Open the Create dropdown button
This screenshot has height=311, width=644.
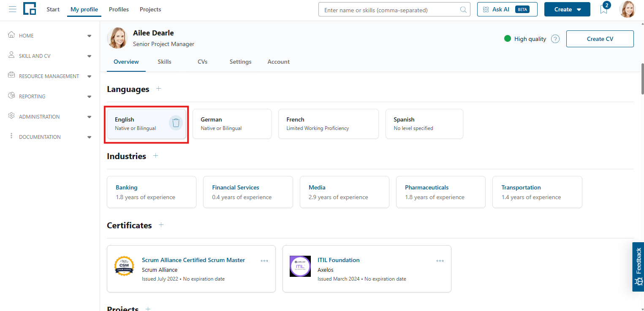tap(567, 9)
